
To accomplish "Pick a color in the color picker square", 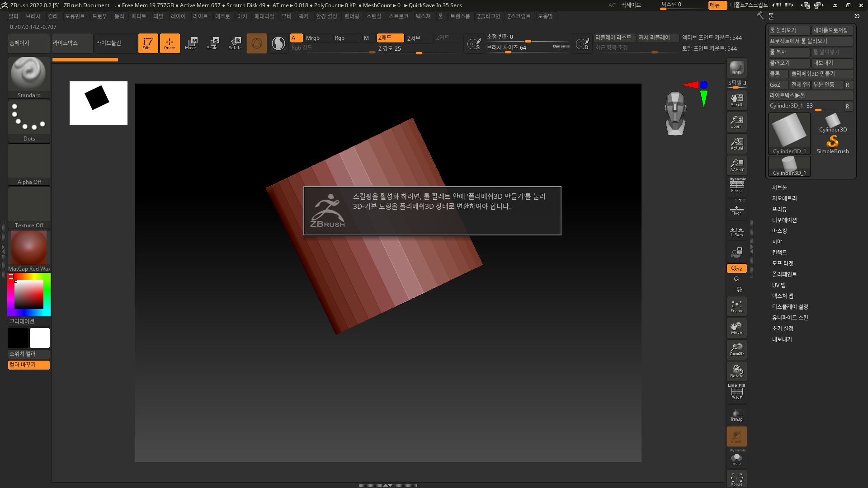I will pos(29,295).
